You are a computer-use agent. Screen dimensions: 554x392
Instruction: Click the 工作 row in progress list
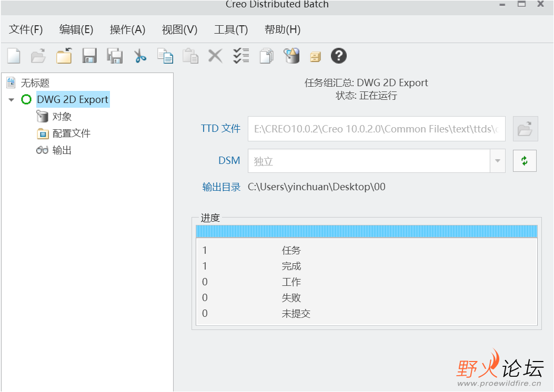point(366,282)
